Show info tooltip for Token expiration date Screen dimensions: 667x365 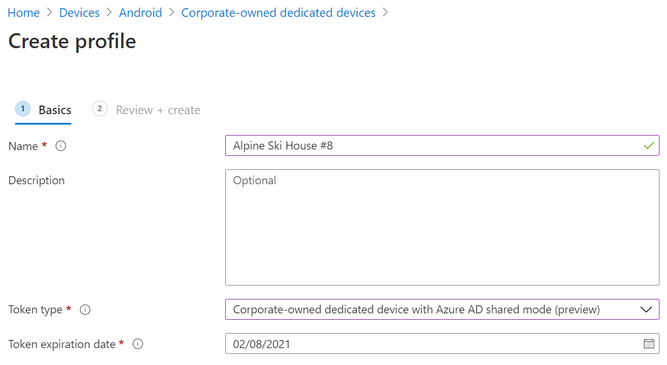(x=138, y=344)
